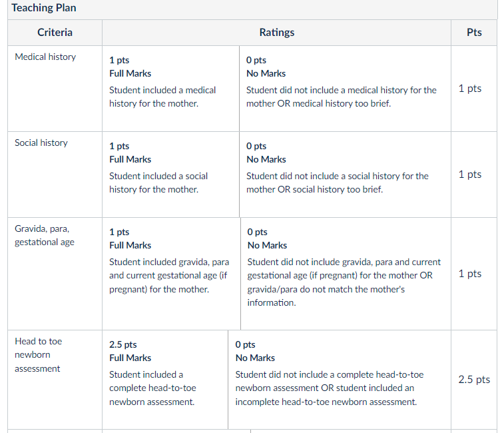This screenshot has height=433, width=504.
Task: Select the Criteria column header
Action: (x=55, y=33)
